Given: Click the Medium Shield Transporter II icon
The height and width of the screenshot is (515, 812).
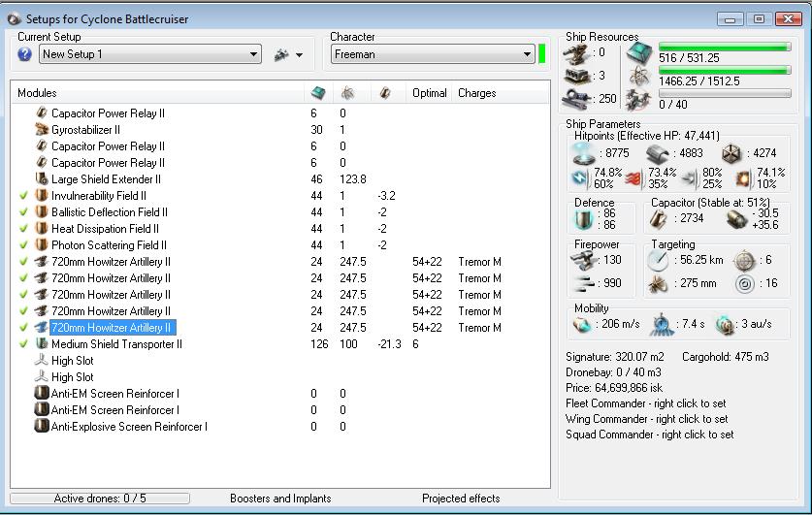Looking at the screenshot, I should pyautogui.click(x=42, y=343).
